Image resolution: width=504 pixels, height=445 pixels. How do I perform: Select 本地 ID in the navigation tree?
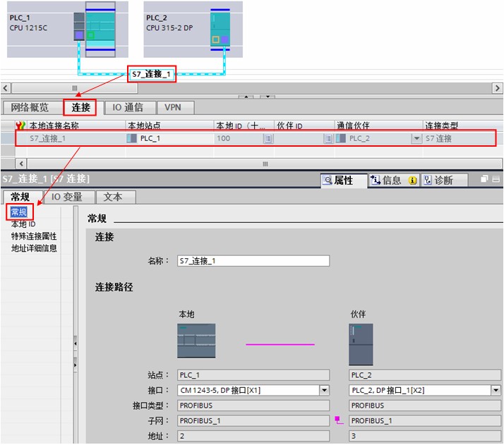coord(23,224)
